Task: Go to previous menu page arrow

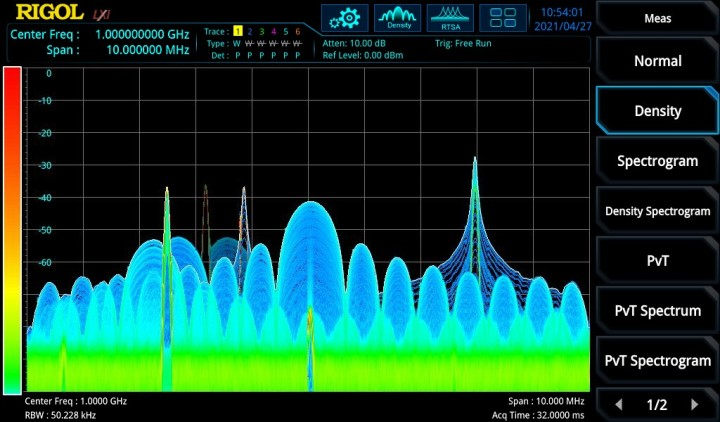Action: click(x=619, y=405)
